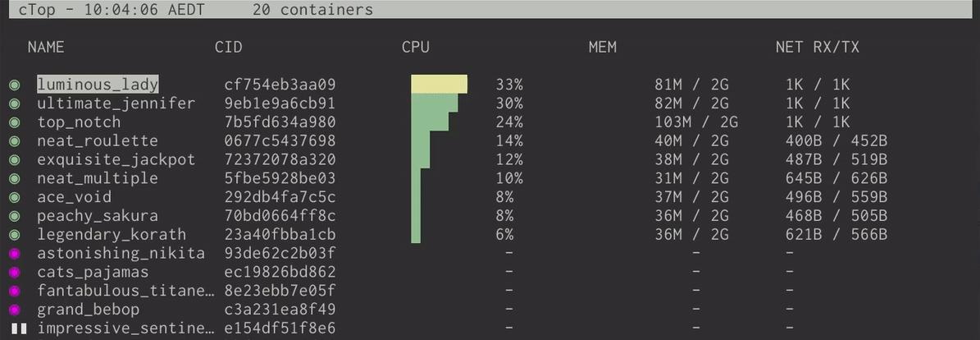This screenshot has width=980, height=340.
Task: Click container ID 5fbe5928be03
Action: (280, 178)
